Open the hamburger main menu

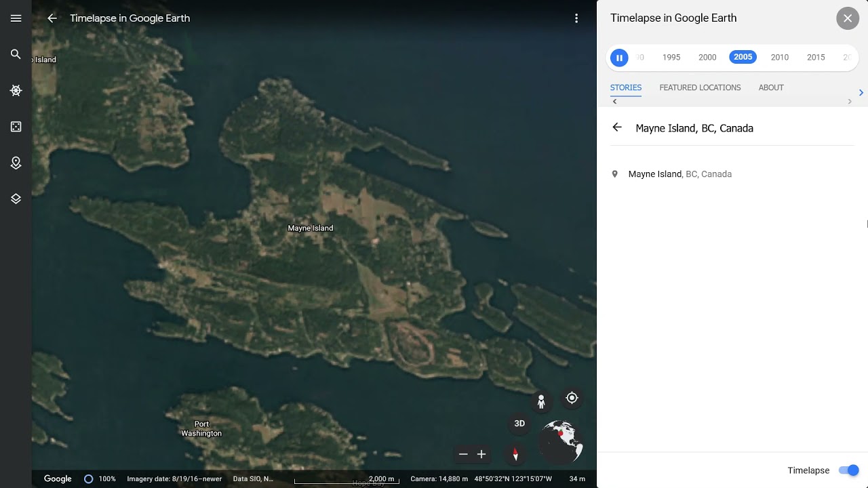click(x=16, y=18)
